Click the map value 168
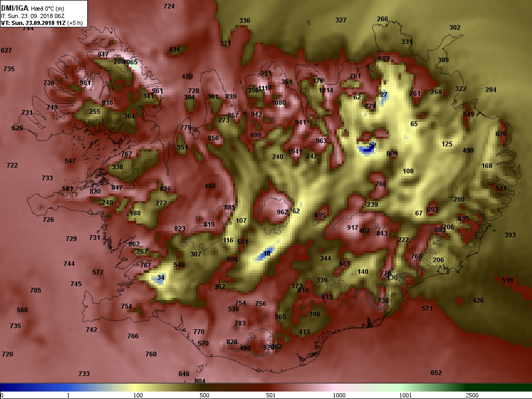This screenshot has height=399, width=532. point(487,166)
